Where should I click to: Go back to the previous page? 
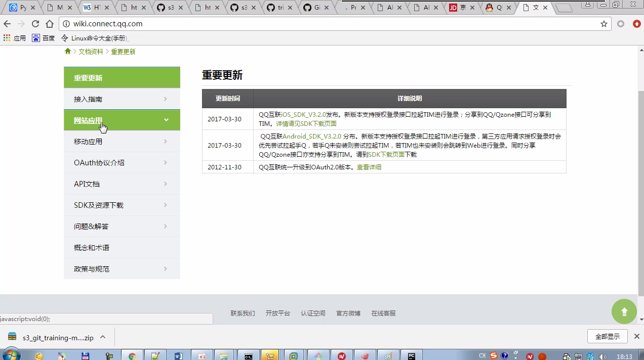(7, 24)
